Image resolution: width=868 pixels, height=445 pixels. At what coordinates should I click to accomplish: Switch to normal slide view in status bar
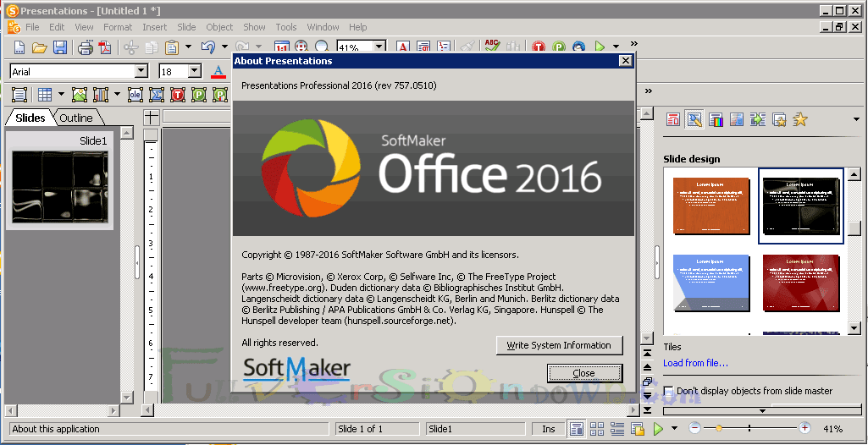[577, 429]
